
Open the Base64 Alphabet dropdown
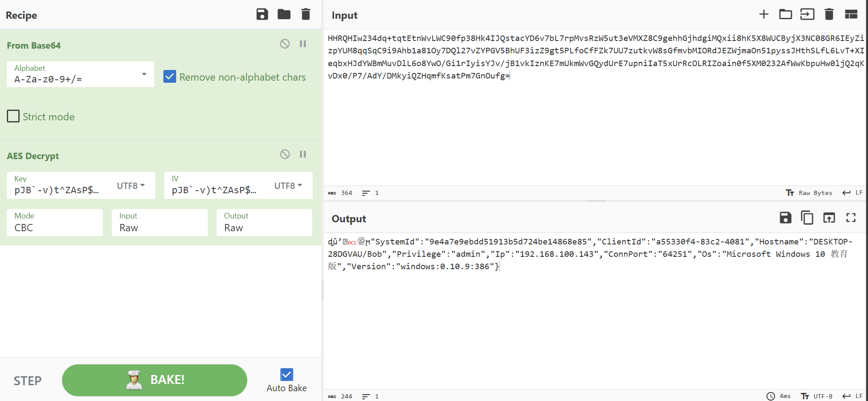coord(81,74)
